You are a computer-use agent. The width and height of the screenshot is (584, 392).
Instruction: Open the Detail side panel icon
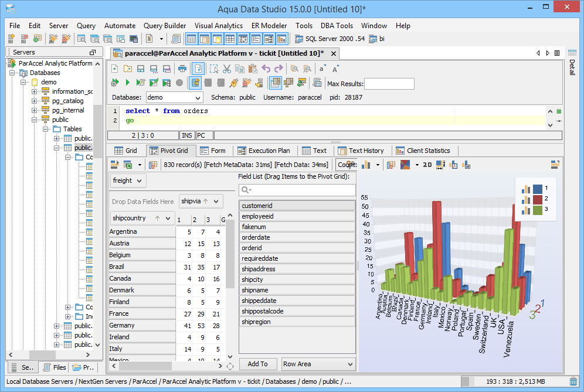pyautogui.click(x=572, y=53)
